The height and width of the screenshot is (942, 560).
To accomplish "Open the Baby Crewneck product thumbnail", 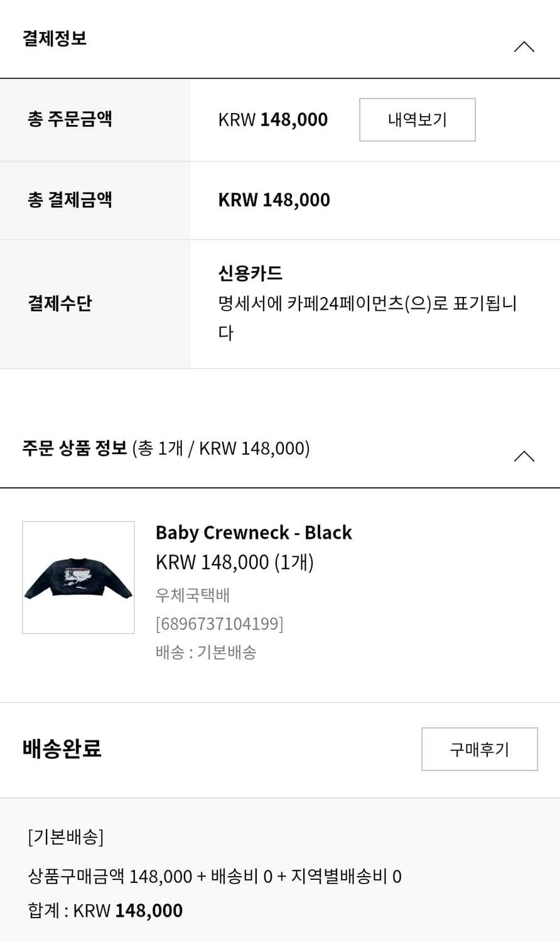I will tap(78, 577).
